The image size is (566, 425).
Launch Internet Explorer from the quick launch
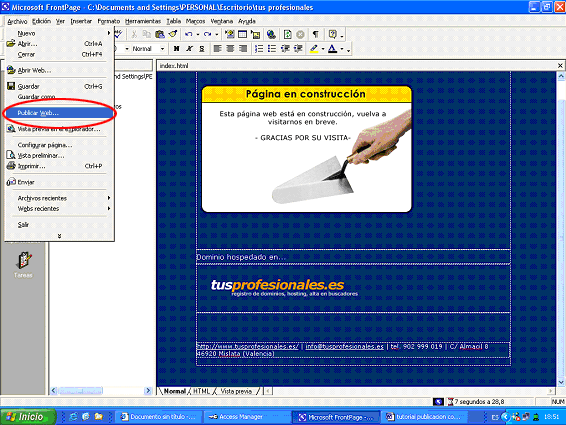[74, 417]
